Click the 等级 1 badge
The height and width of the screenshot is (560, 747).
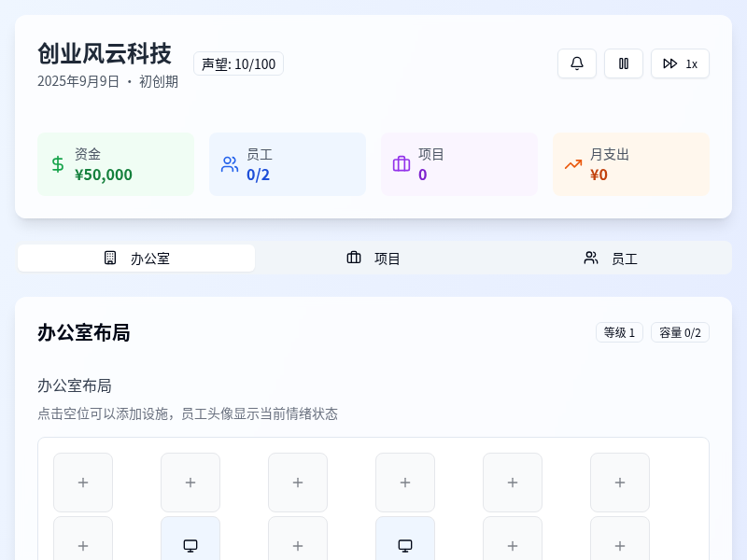(619, 332)
